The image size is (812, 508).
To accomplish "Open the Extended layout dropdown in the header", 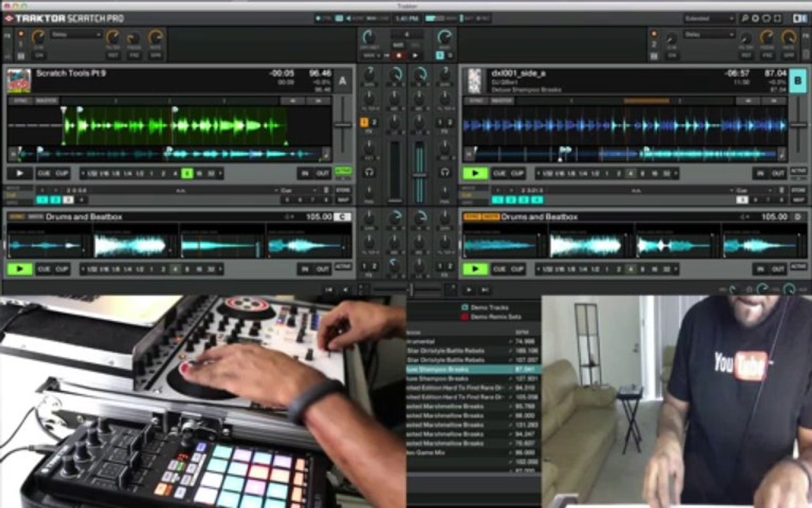I will 709,18.
